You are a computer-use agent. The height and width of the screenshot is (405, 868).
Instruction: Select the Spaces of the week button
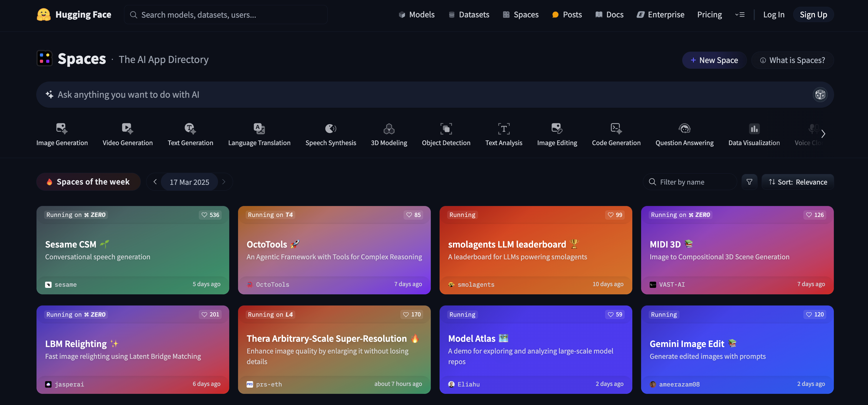(x=88, y=182)
